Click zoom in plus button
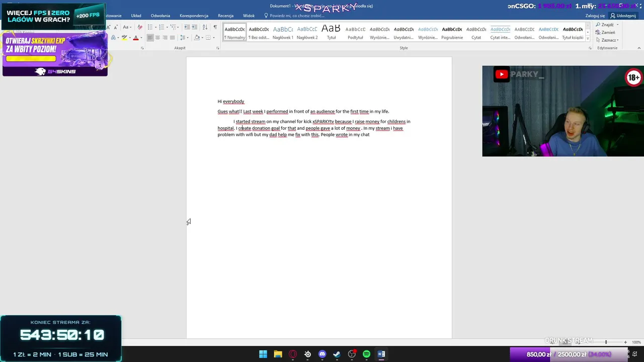This screenshot has height=362, width=644. tap(625, 342)
